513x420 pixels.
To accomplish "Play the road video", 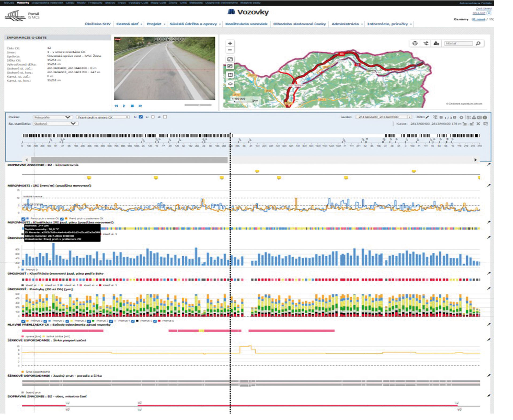I will 124,106.
